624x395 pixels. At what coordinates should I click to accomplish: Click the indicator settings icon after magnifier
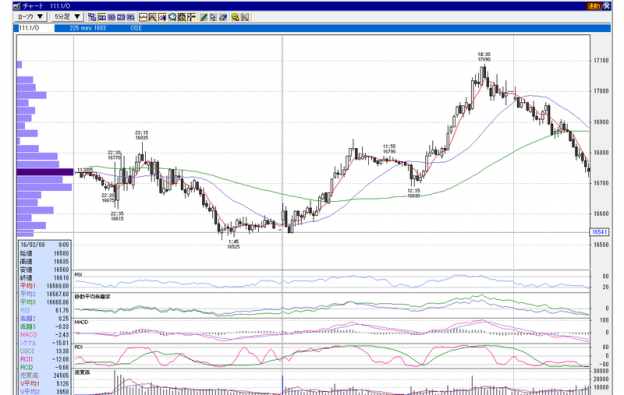pyautogui.click(x=182, y=17)
